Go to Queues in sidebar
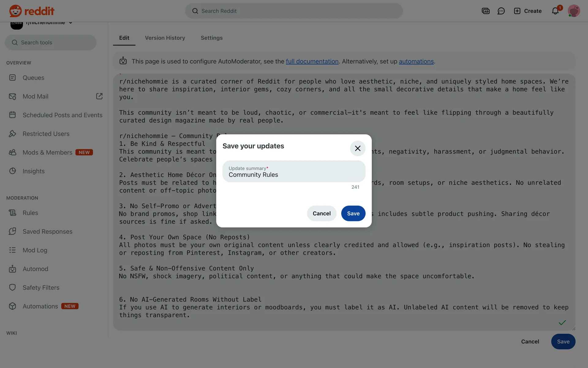The height and width of the screenshot is (368, 588). point(33,78)
